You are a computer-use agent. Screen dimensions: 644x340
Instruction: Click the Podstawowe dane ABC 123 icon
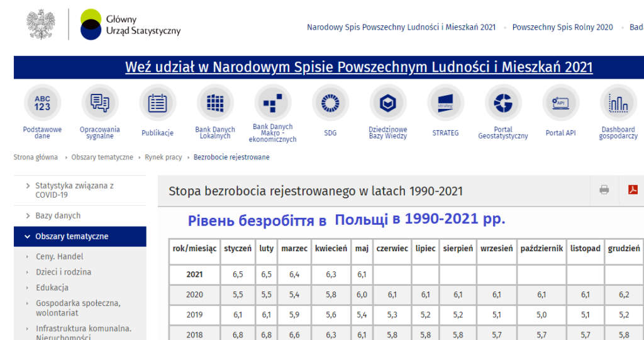[x=42, y=103]
